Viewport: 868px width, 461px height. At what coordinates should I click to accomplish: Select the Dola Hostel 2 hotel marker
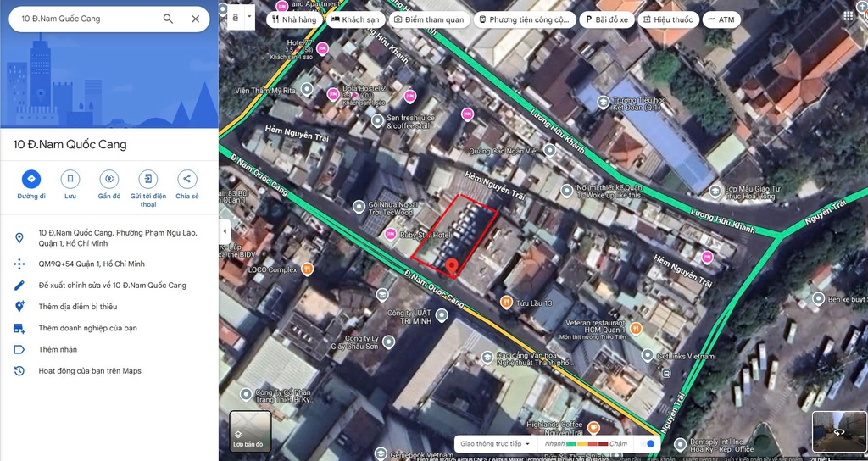click(x=333, y=95)
